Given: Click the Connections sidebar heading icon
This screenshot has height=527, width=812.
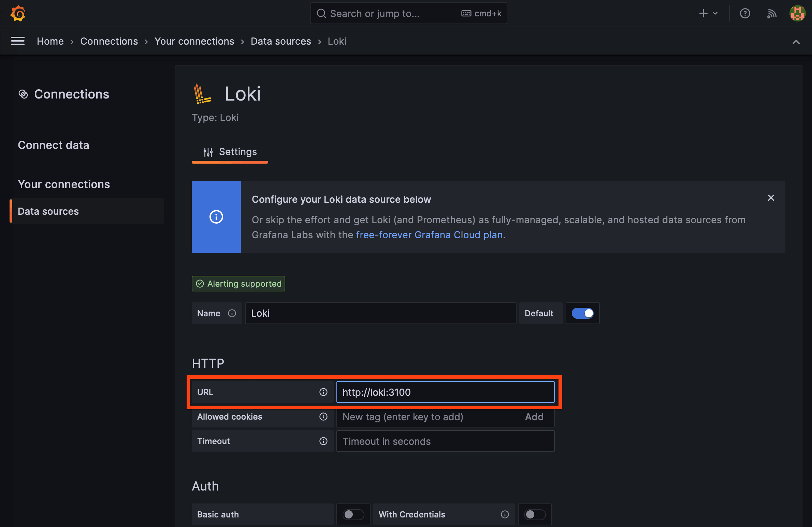Looking at the screenshot, I should 23,94.
